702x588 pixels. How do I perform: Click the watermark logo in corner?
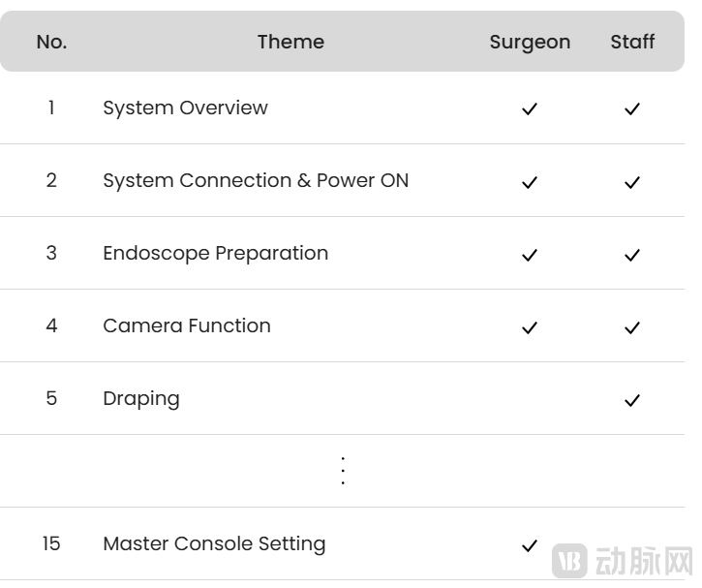coord(569,562)
